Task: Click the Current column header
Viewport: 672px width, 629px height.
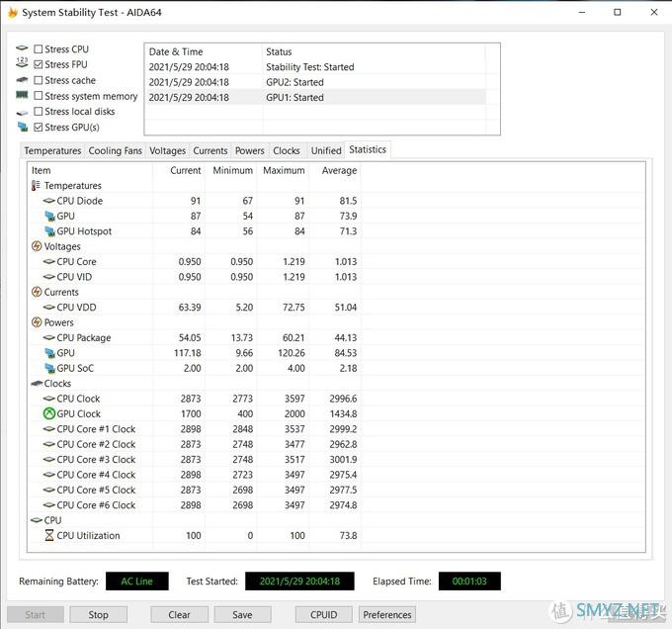Action: tap(179, 171)
